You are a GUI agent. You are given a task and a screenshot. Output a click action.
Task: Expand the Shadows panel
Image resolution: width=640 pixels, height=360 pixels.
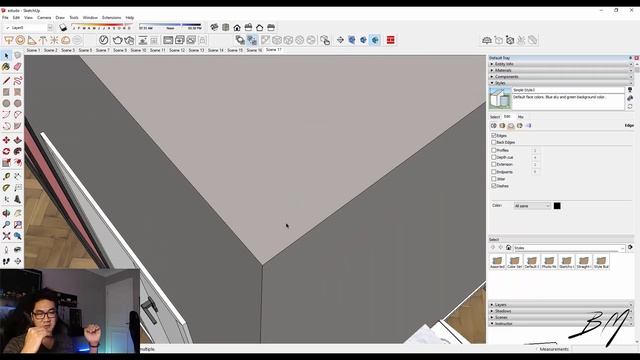point(561,311)
